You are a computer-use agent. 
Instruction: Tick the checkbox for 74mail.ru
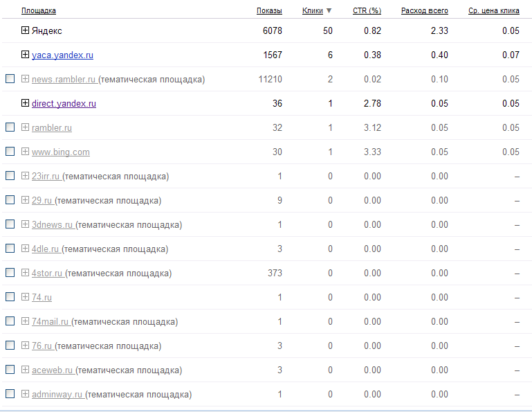pos(10,321)
